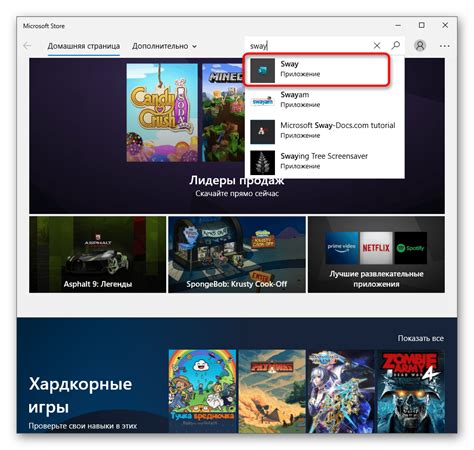Open the Candy Crush Soda cover
Viewport: 474px width, 450px height.
(162, 113)
